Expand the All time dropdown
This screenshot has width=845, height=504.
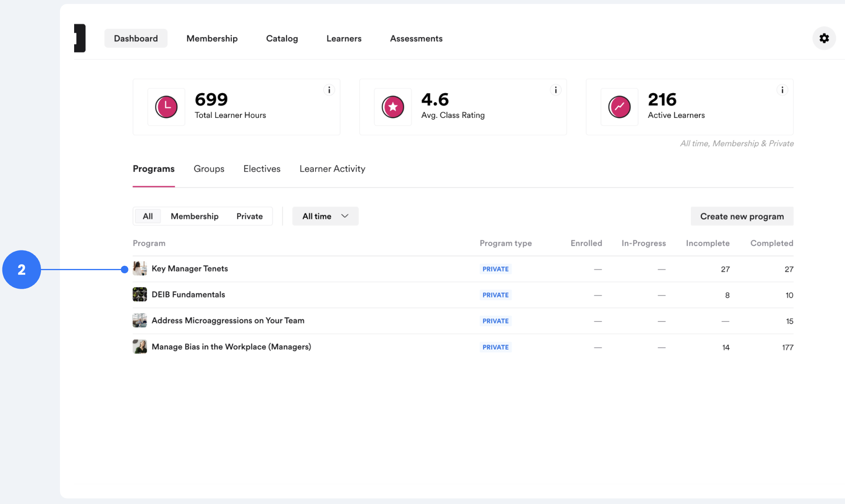click(x=325, y=216)
